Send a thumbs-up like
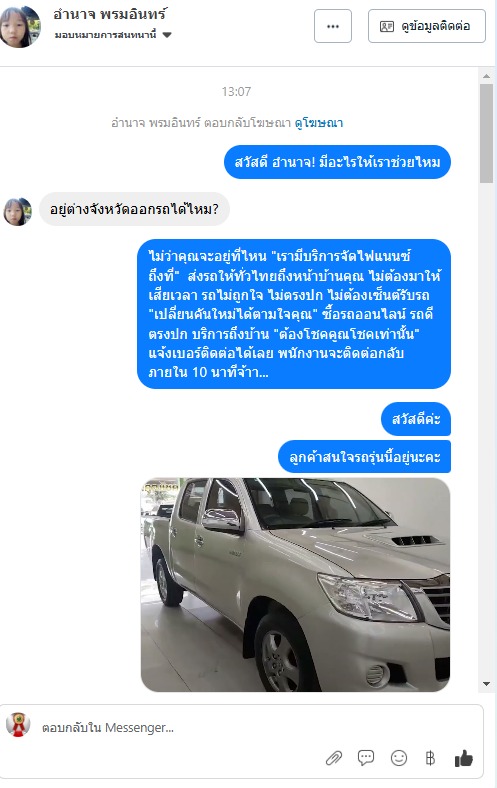Image resolution: width=497 pixels, height=788 pixels. coord(463,758)
